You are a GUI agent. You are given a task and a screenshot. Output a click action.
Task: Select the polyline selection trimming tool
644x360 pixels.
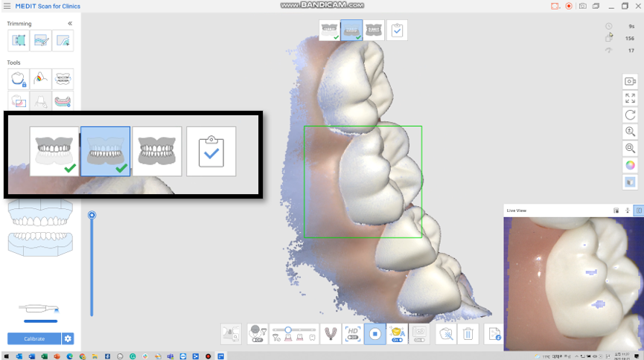click(19, 41)
